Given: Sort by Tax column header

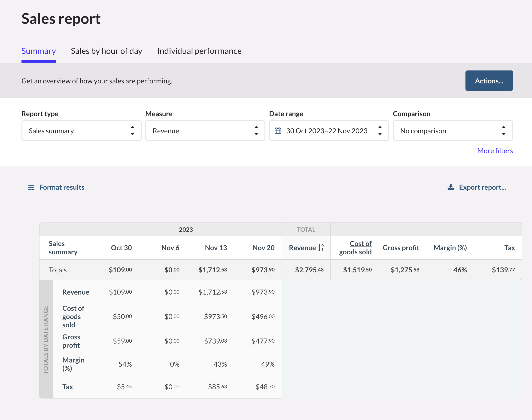Looking at the screenshot, I should pos(509,248).
